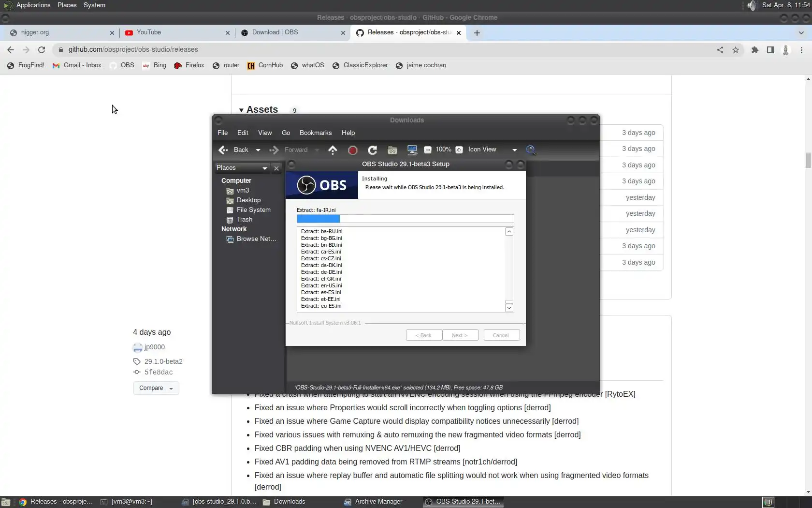
Task: Stop loading in Downloads file manager
Action: click(352, 150)
